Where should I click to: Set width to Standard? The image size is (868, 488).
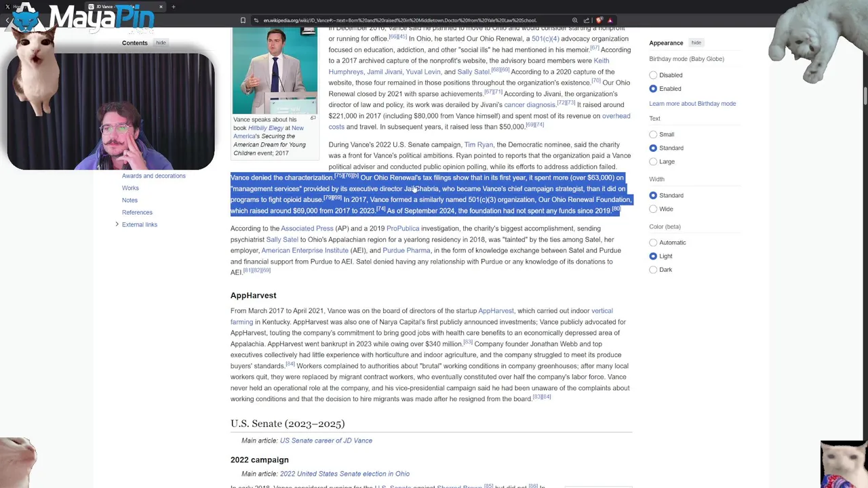[x=653, y=195]
